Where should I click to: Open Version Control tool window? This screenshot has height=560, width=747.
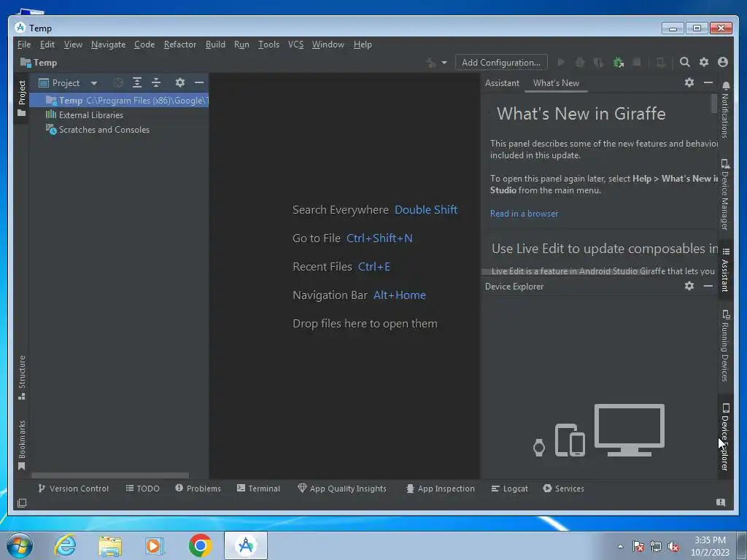tap(74, 489)
